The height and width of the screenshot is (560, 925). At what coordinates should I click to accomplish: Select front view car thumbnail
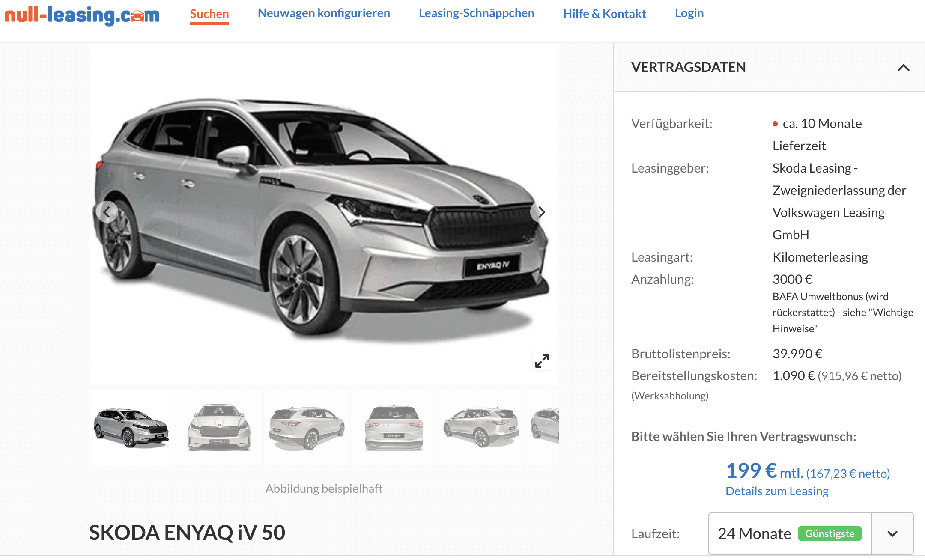219,427
